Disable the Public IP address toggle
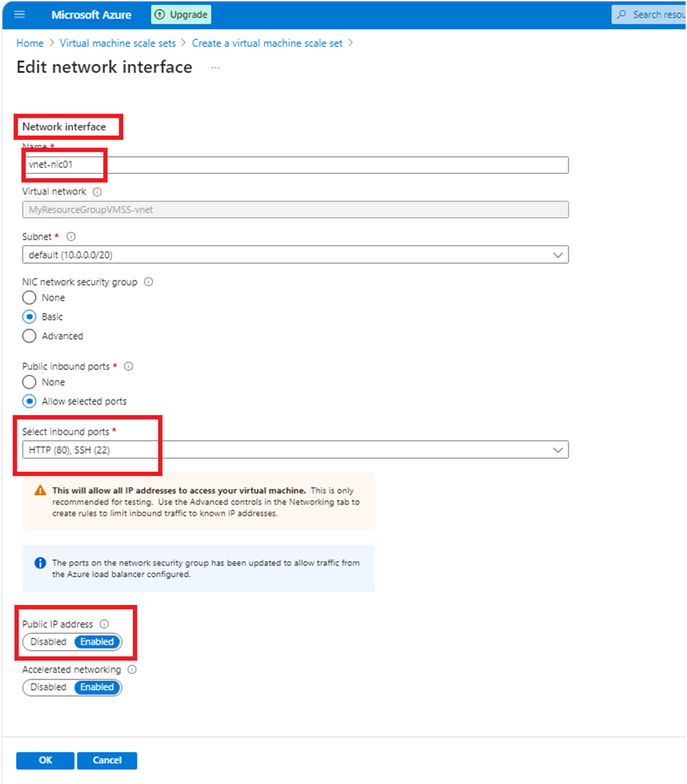 [x=48, y=642]
